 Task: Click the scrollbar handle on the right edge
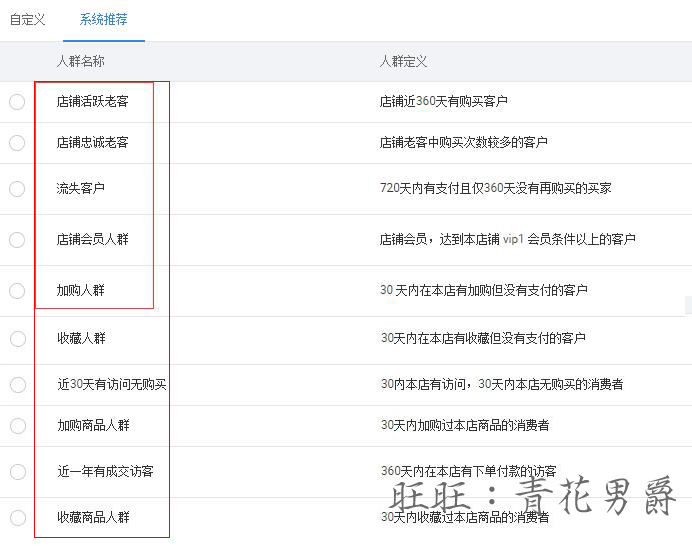tap(687, 303)
